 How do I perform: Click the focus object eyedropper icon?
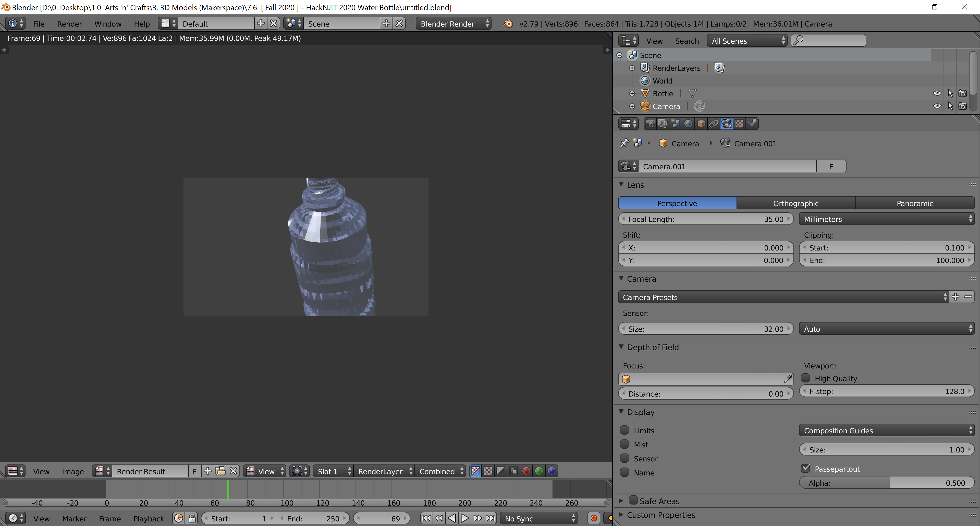[788, 379]
